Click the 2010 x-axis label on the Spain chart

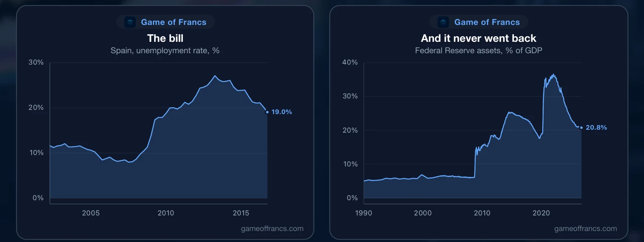pyautogui.click(x=166, y=213)
